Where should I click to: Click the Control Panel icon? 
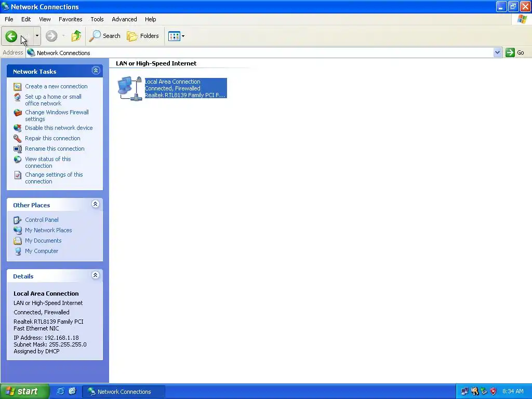(18, 220)
